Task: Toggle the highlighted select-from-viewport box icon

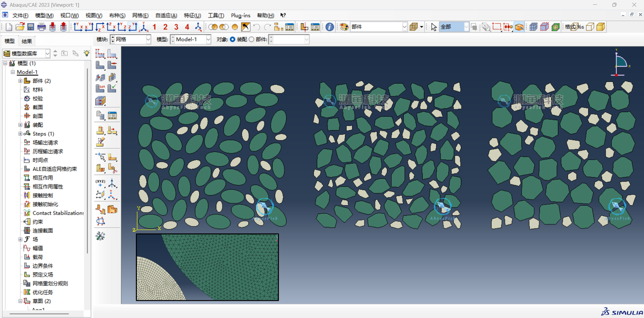Action: [519, 27]
